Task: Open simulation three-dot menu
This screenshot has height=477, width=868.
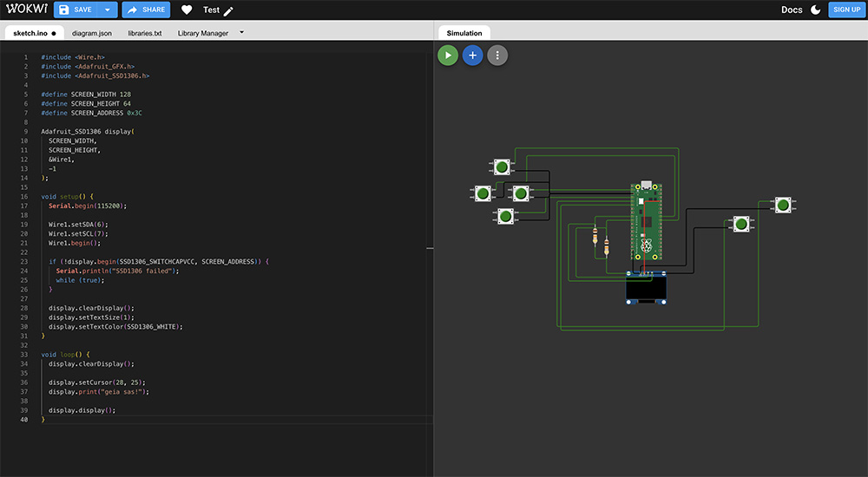Action: coord(497,56)
